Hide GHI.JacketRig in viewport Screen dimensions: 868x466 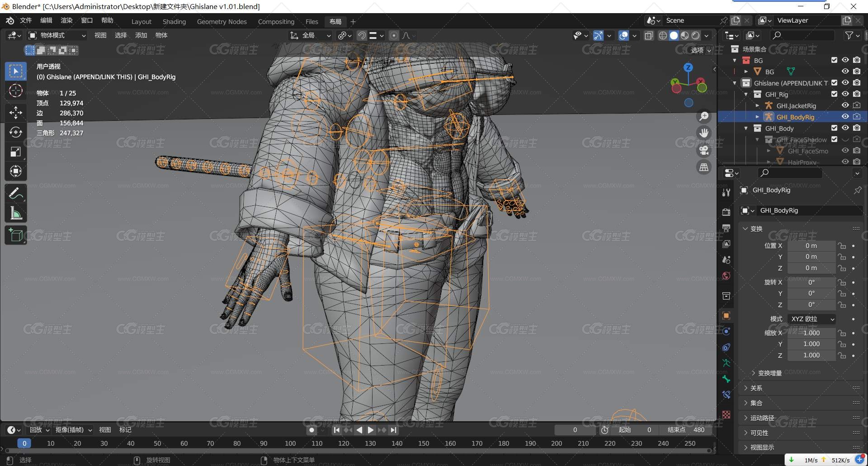click(x=845, y=105)
